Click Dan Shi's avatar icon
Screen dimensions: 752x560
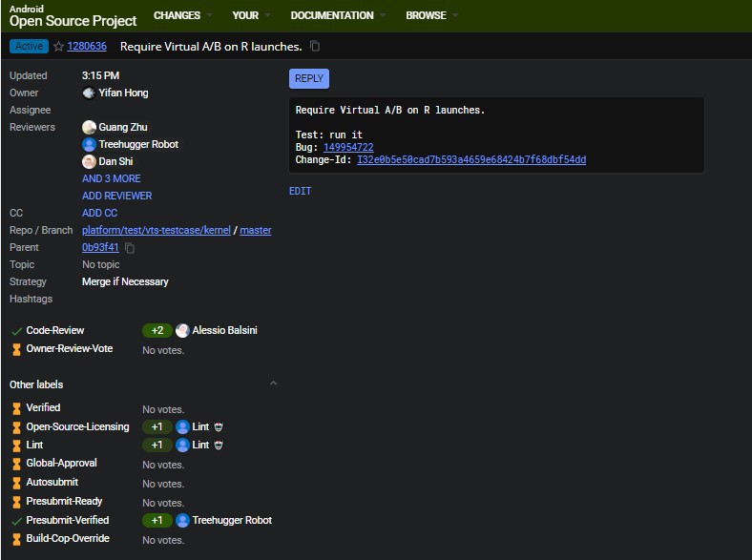[x=89, y=161]
